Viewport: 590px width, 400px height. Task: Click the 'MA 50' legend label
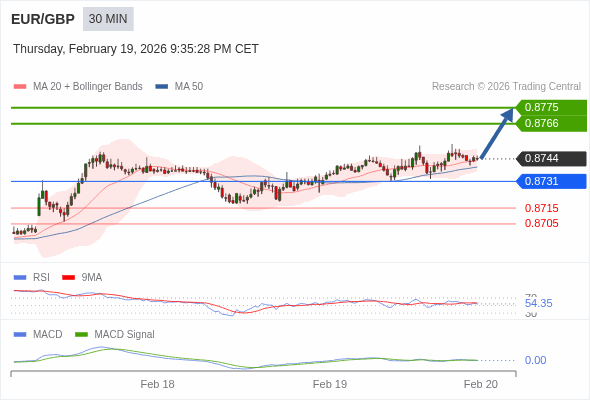(189, 87)
